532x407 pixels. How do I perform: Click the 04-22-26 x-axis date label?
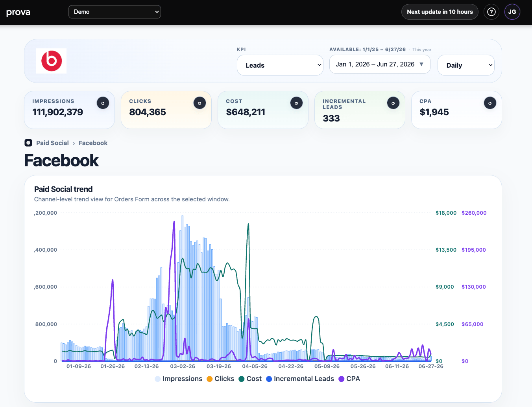[291, 366]
